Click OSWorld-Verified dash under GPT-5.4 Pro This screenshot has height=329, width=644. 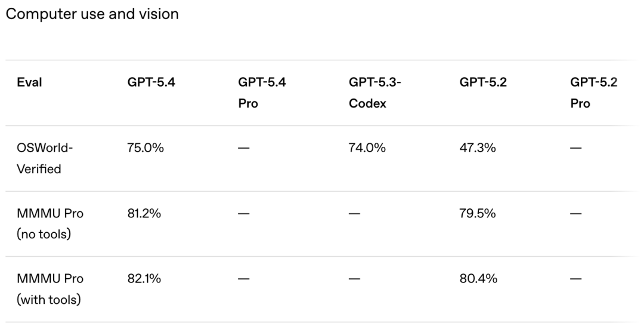[x=244, y=149]
